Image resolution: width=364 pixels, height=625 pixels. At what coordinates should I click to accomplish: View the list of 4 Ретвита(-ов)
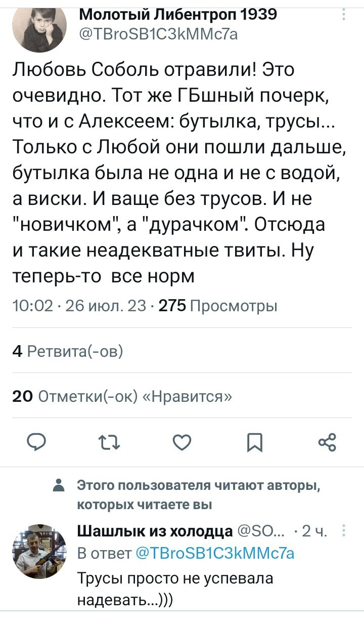(67, 351)
